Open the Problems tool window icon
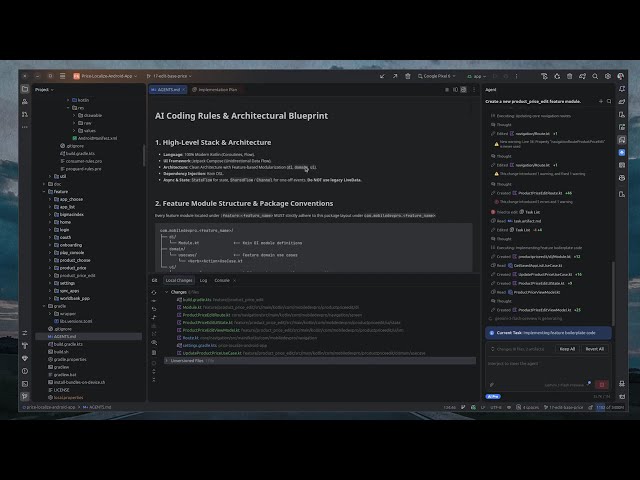 [25, 371]
